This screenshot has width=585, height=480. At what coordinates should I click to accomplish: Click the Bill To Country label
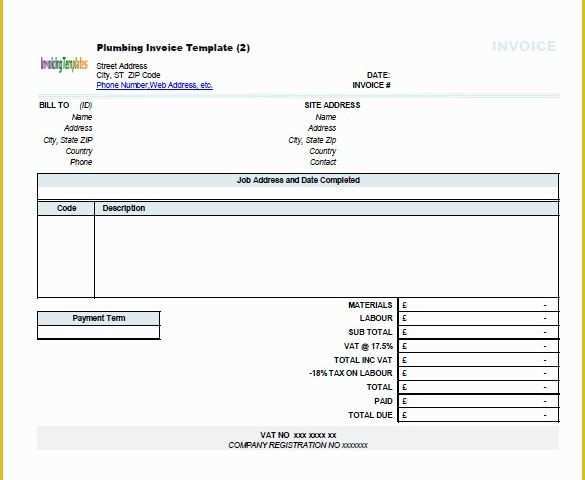tap(79, 151)
